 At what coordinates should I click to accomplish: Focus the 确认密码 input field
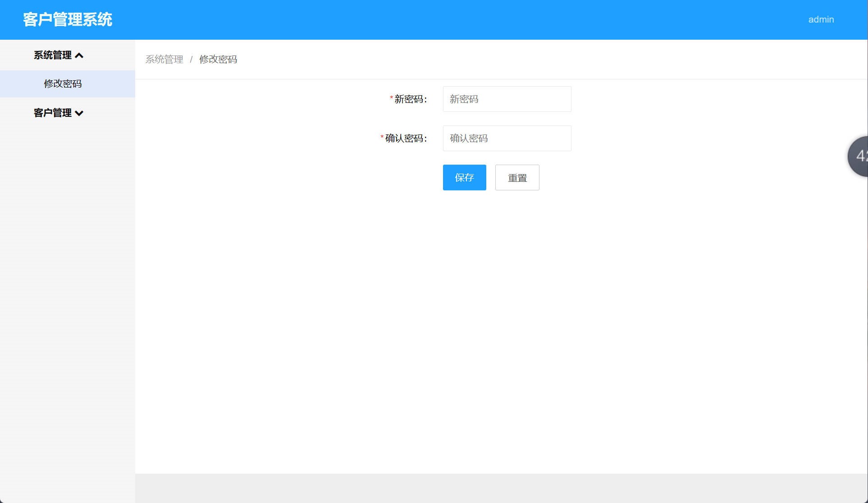click(x=507, y=138)
